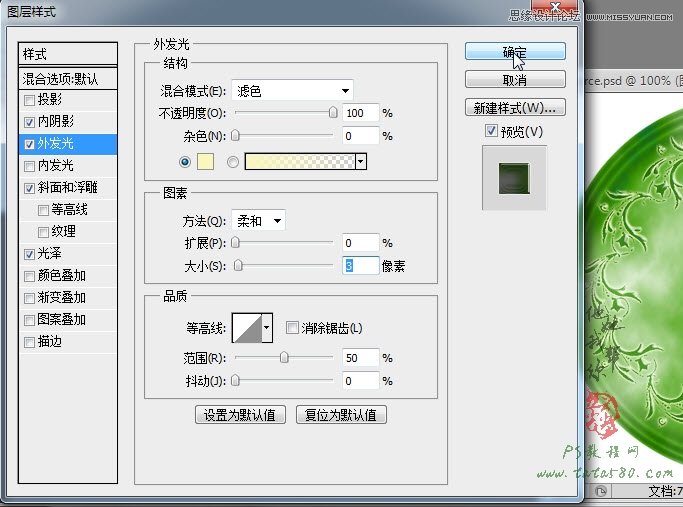Click the 扩展 spread value field
Image resolution: width=683 pixels, height=507 pixels.
(x=360, y=243)
